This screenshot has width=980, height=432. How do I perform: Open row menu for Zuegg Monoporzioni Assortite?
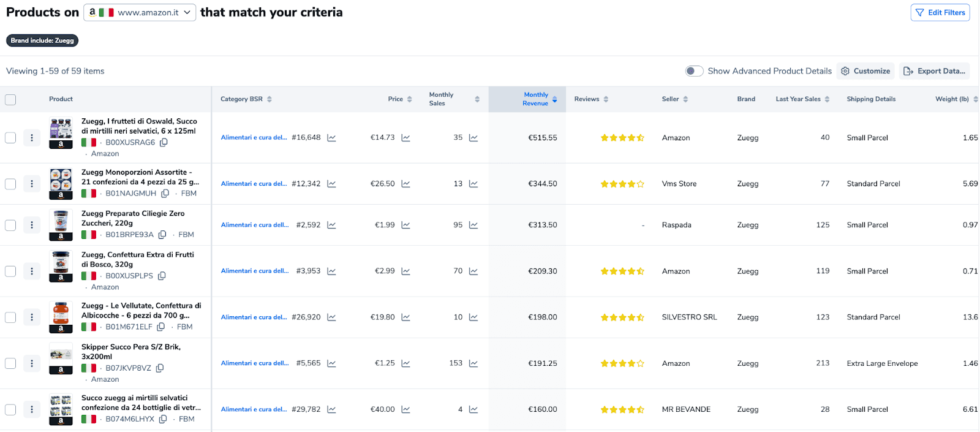(x=32, y=184)
